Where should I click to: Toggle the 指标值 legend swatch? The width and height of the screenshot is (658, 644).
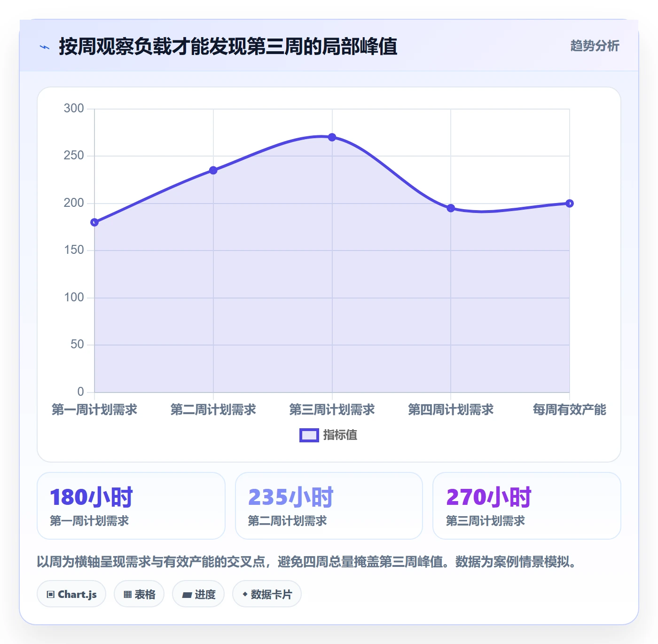coord(309,435)
